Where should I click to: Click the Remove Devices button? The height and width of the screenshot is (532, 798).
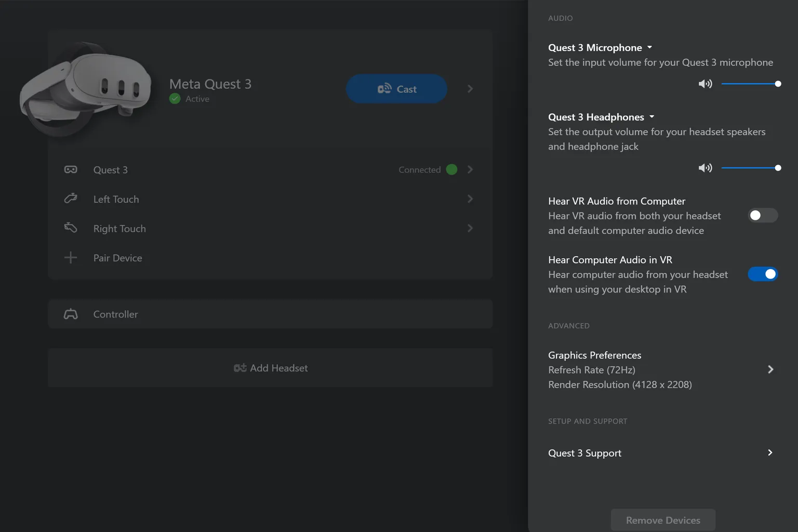point(663,520)
